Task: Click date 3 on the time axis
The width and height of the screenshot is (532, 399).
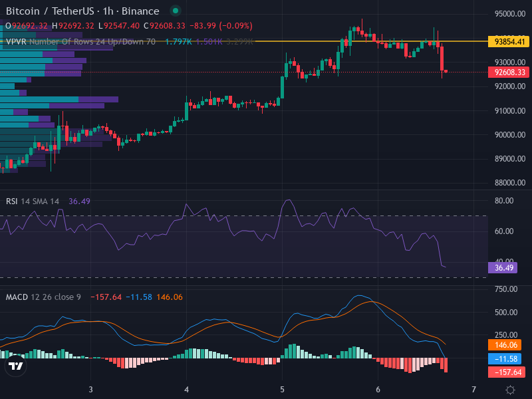Action: click(x=90, y=389)
